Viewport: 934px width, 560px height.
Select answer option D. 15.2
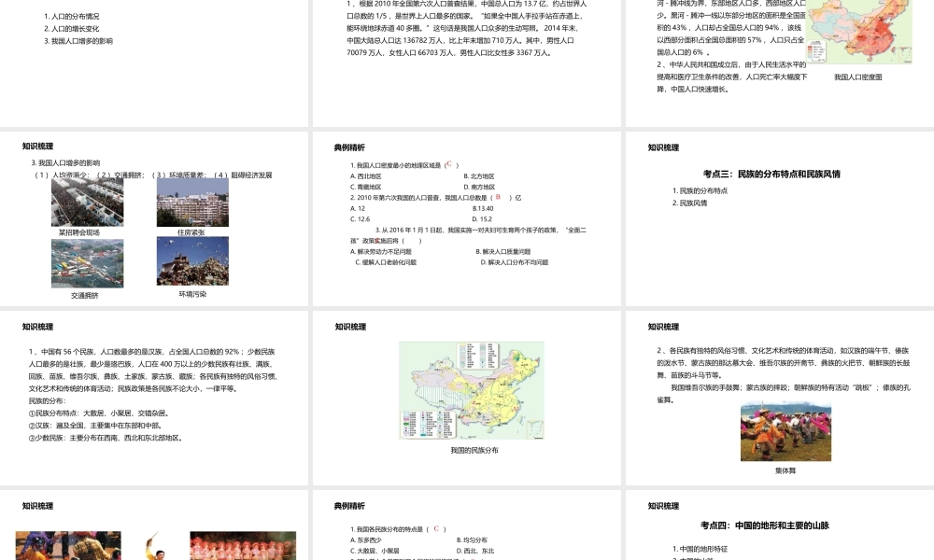coord(483,219)
